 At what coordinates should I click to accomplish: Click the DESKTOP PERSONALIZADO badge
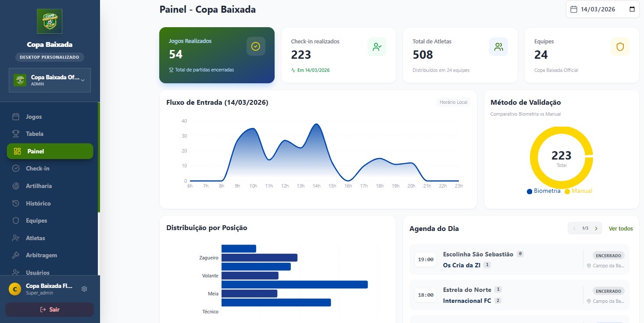(x=50, y=57)
